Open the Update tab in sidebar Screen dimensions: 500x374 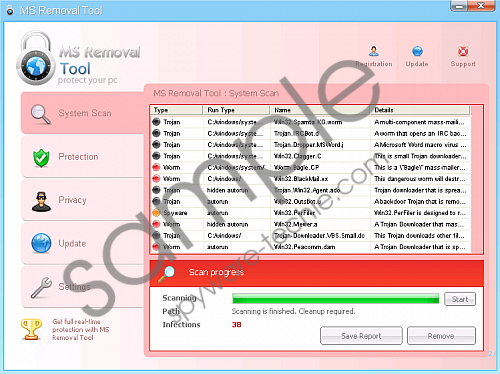click(x=83, y=243)
